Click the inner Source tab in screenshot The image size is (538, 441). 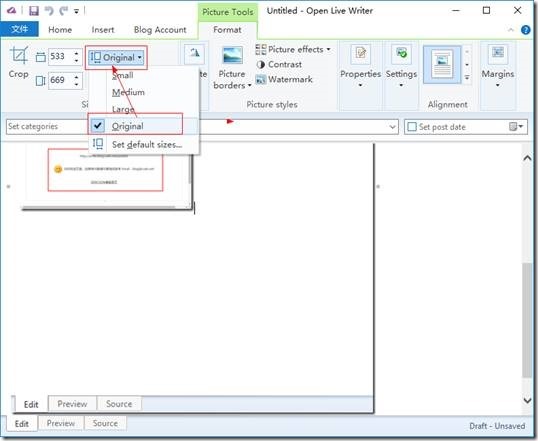tap(119, 404)
